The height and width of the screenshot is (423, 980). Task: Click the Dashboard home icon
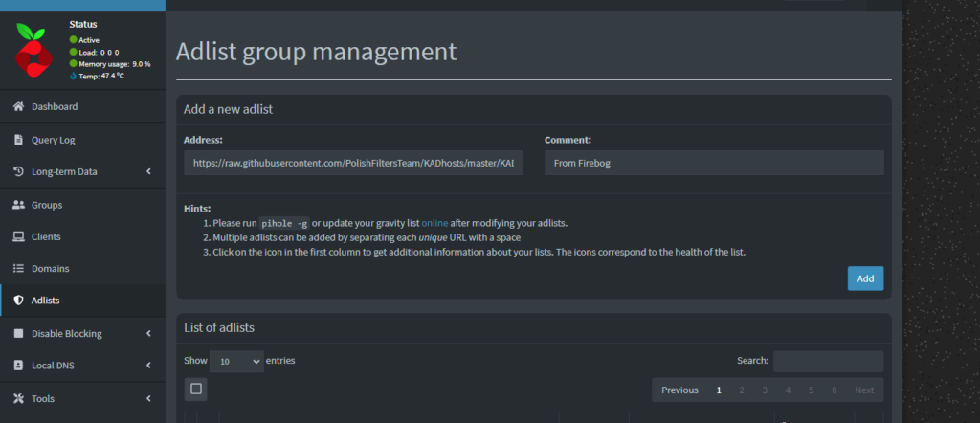tap(18, 106)
